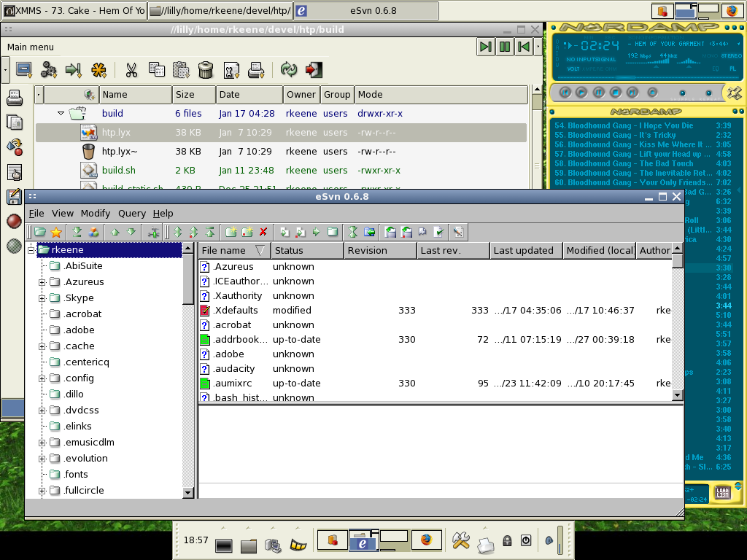Click the copy documents icon in file manager toolbar

(x=156, y=70)
